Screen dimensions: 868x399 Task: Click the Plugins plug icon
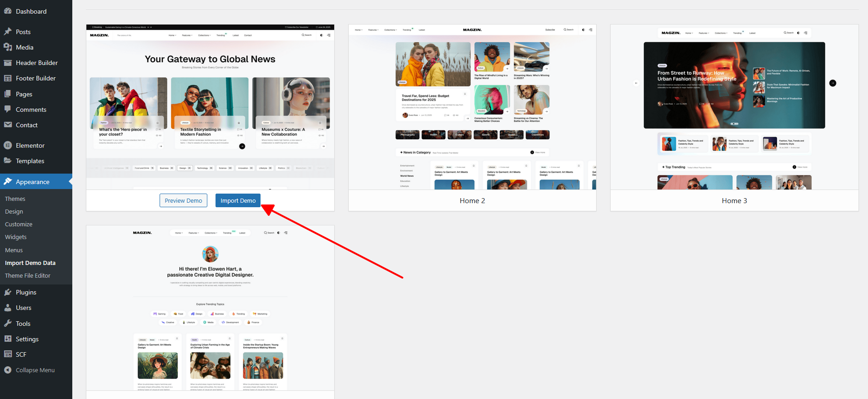tap(8, 292)
